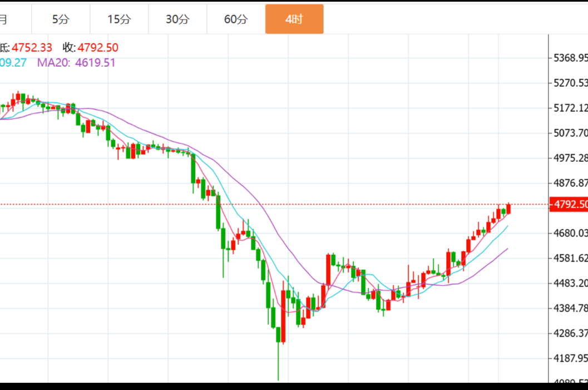Viewport: 588px width, 390px height.
Task: Click the red 4792.50 current price tag
Action: pyautogui.click(x=569, y=205)
